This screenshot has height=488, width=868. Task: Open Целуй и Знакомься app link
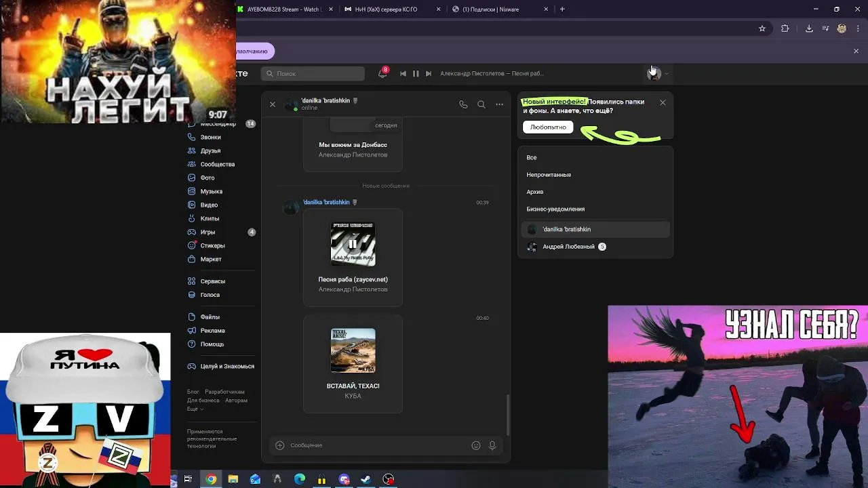pos(220,366)
